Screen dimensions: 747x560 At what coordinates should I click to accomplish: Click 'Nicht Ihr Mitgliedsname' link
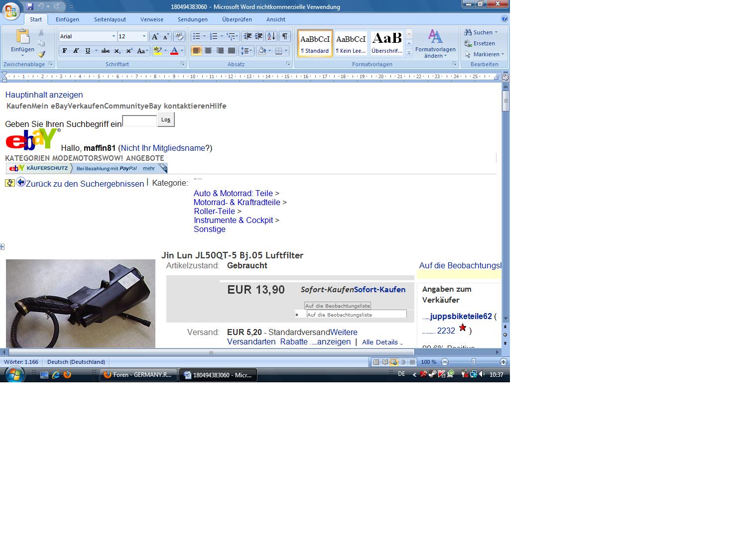163,148
